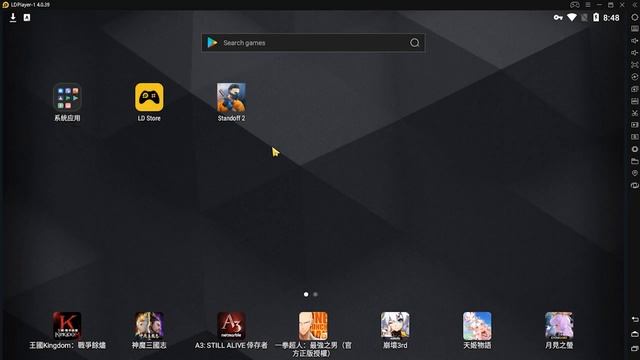Launch the 崩壞3rd game
This screenshot has width=640, height=360.
(395, 326)
